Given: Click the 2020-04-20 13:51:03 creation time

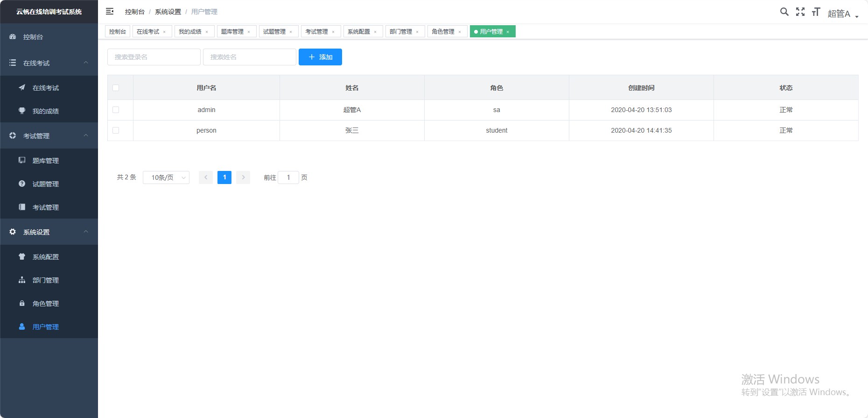Looking at the screenshot, I should [x=641, y=110].
